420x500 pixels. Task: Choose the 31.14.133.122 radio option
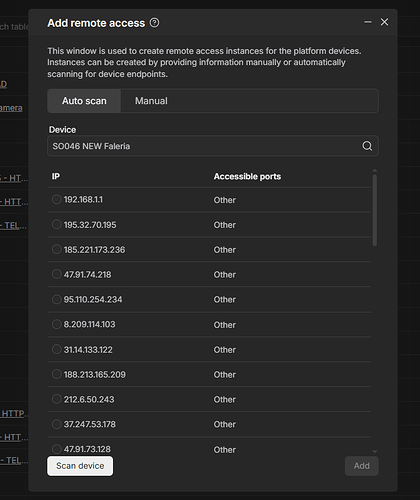point(57,349)
